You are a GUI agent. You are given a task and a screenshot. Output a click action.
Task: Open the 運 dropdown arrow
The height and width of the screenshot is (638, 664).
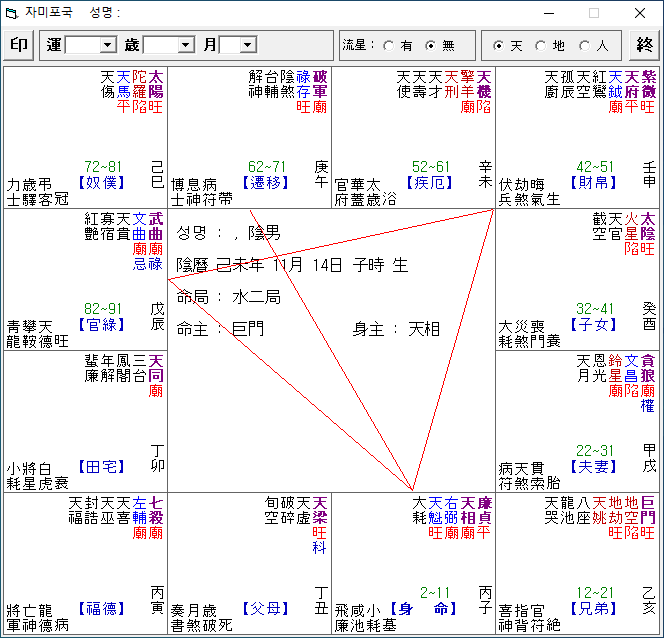tap(108, 45)
